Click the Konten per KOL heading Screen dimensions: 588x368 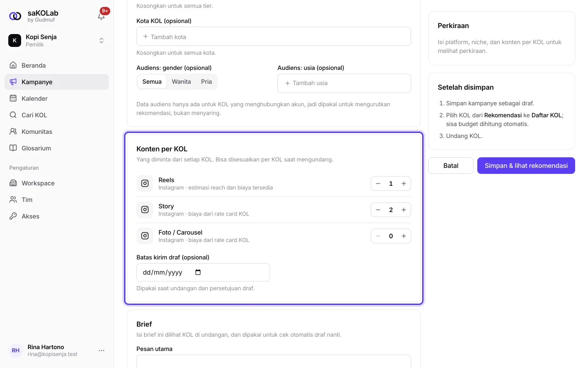click(x=162, y=149)
